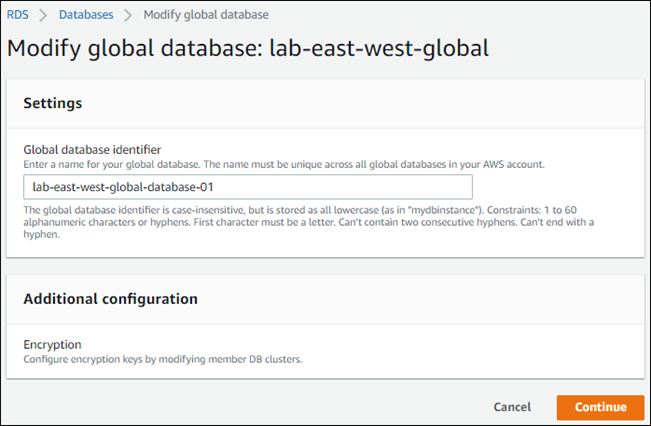Go to the Databases breadcrumb link
Screen dimensions: 651x426
tap(86, 15)
